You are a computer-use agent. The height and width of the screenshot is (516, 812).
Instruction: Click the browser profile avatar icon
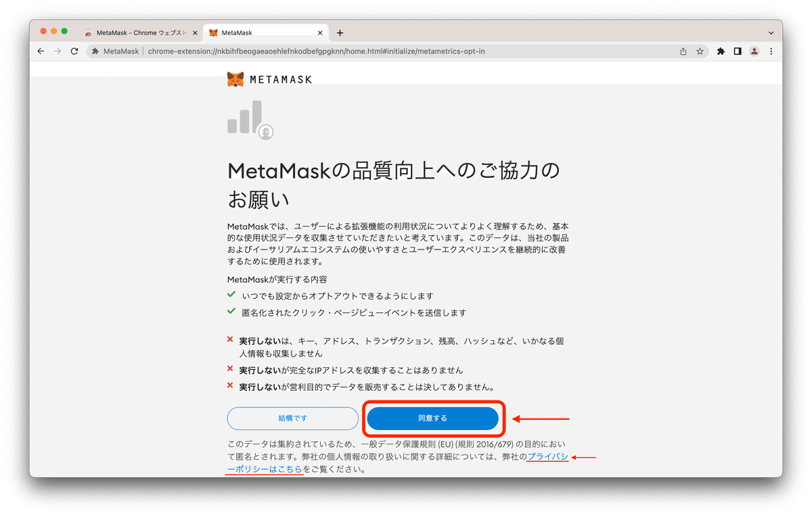[x=754, y=51]
